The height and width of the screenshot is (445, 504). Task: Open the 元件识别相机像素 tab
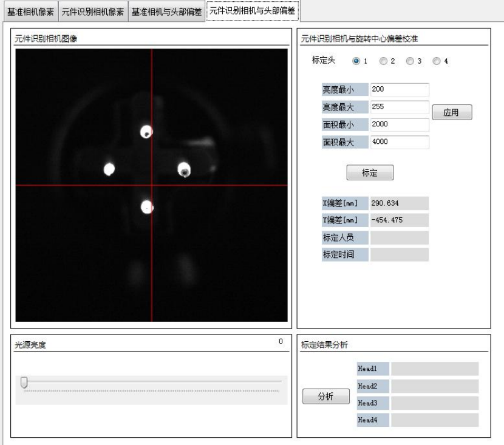tap(93, 12)
